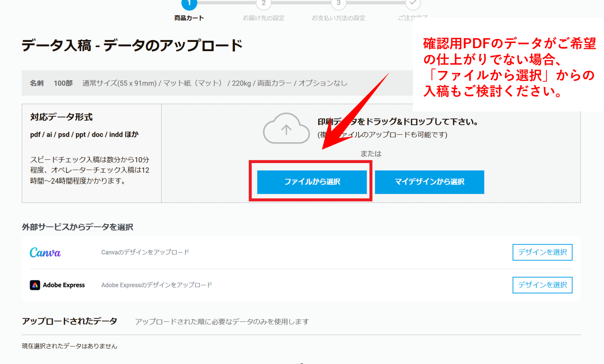Click the 対応データ形式 heading
Viewport: 604px width, 364px height.
[61, 117]
